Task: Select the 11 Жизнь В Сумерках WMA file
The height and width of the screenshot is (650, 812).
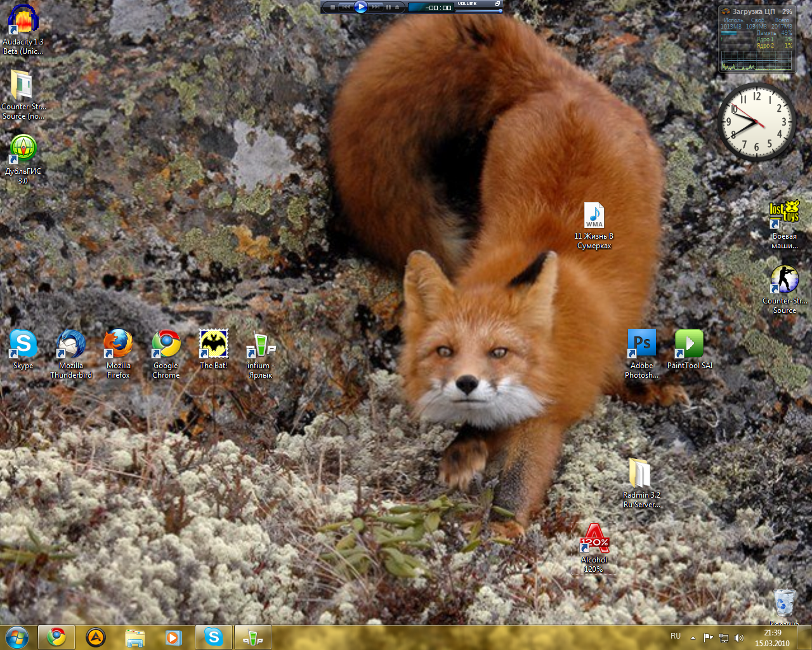Action: point(594,217)
